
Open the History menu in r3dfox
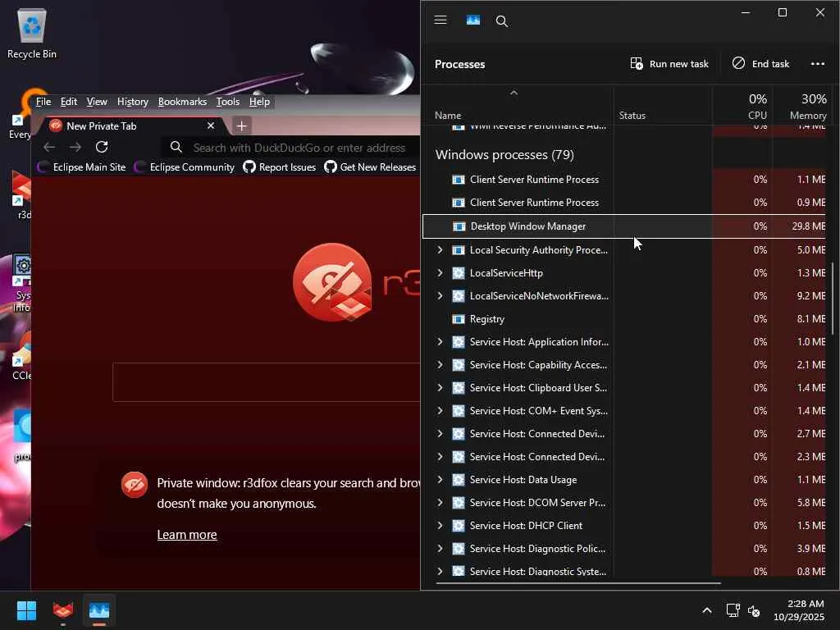[x=132, y=102]
